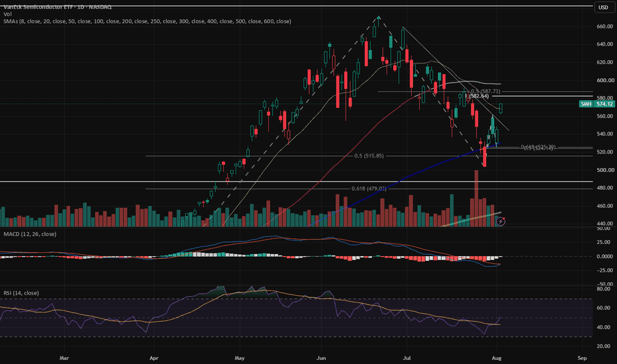
Task: Click the 1 (582.64) Fibonacci label
Action: point(477,96)
